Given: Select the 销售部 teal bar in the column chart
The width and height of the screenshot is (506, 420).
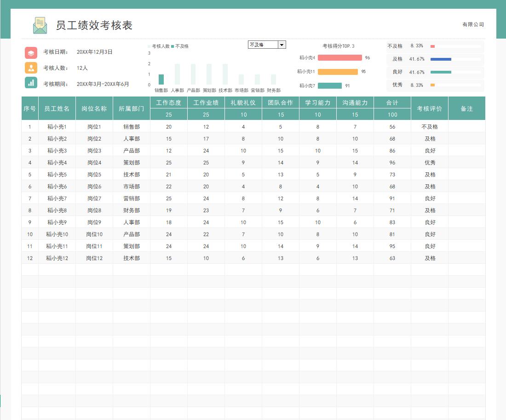Looking at the screenshot, I should point(161,79).
